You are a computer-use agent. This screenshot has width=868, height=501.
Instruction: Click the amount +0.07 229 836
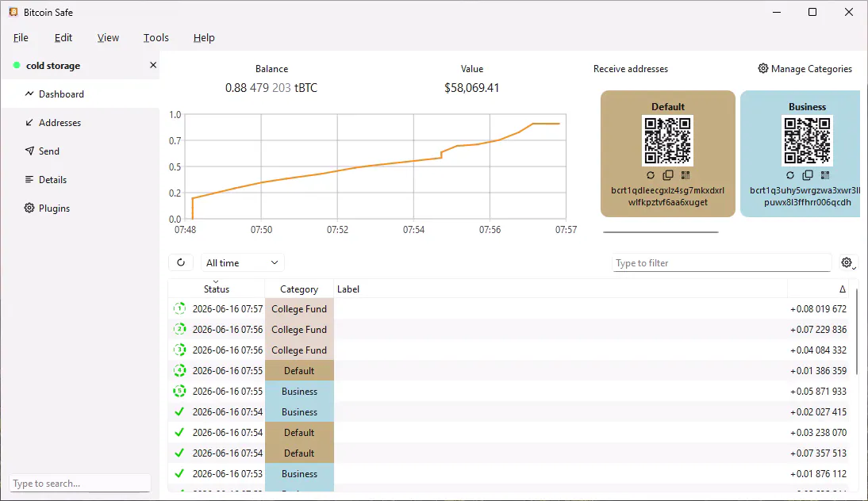[x=818, y=329]
